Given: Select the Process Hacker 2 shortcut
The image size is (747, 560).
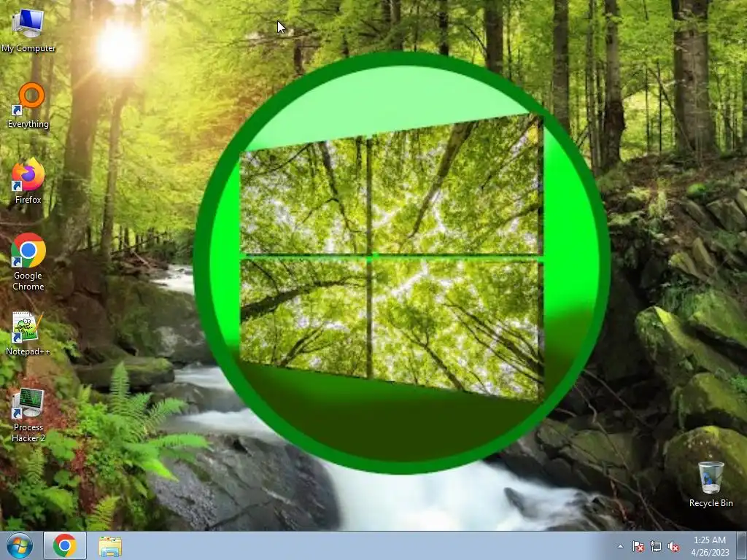Looking at the screenshot, I should tap(28, 415).
